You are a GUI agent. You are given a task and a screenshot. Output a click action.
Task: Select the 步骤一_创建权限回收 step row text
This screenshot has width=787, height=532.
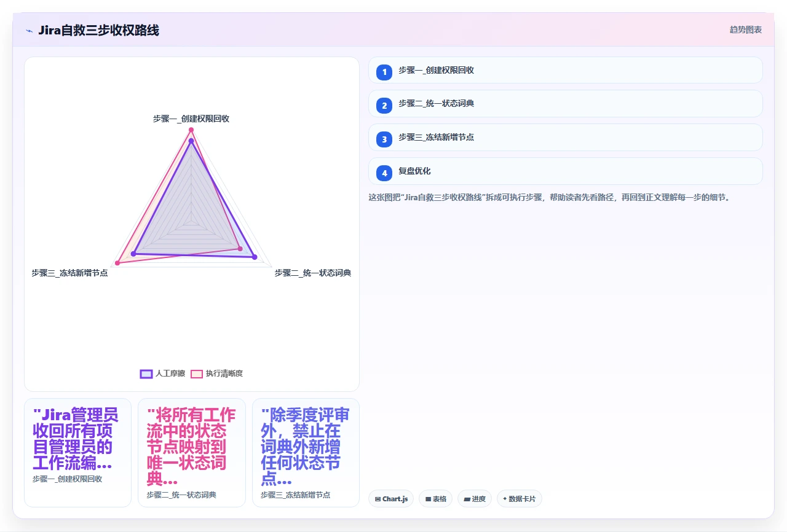pyautogui.click(x=436, y=70)
